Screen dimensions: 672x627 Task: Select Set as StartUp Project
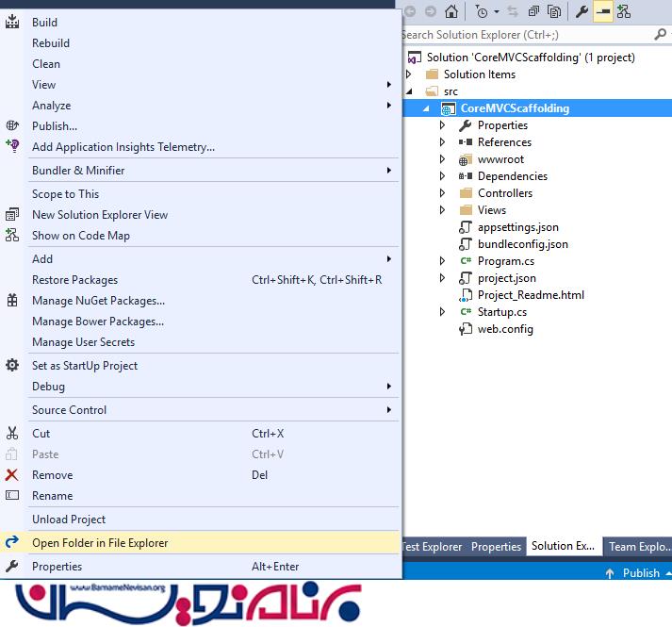pyautogui.click(x=85, y=366)
